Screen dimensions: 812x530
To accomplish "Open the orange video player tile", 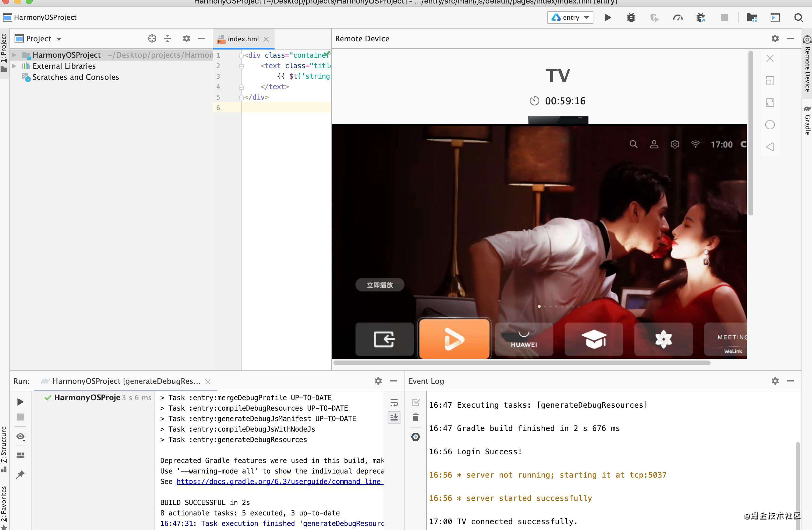I will pos(454,339).
